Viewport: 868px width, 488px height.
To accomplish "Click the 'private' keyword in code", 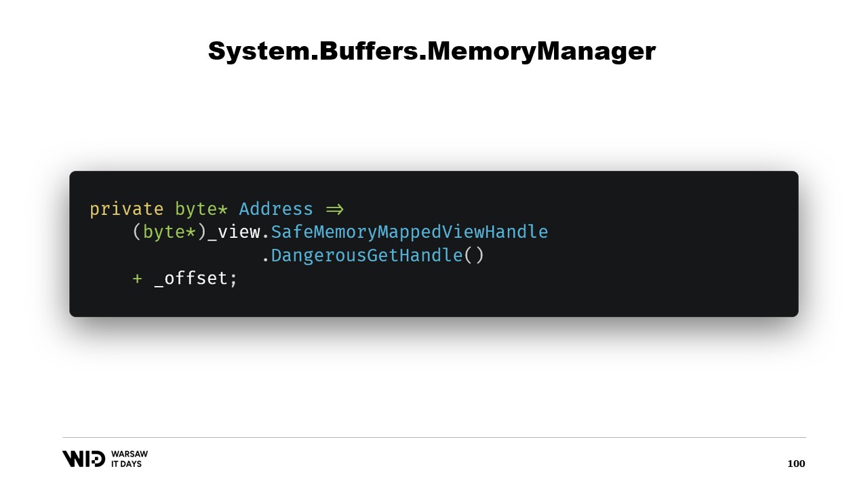I will tap(127, 209).
